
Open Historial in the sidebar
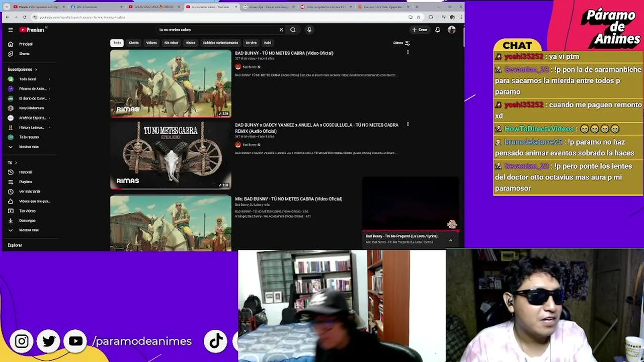click(25, 172)
